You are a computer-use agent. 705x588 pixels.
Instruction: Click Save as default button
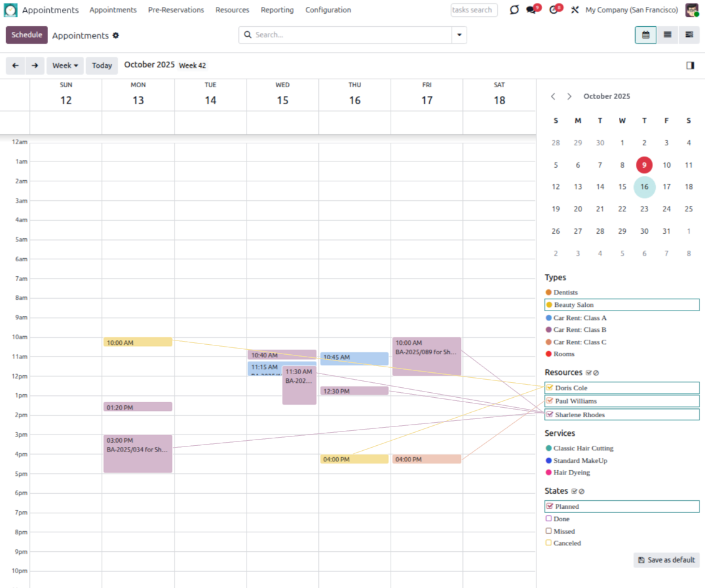click(x=666, y=560)
